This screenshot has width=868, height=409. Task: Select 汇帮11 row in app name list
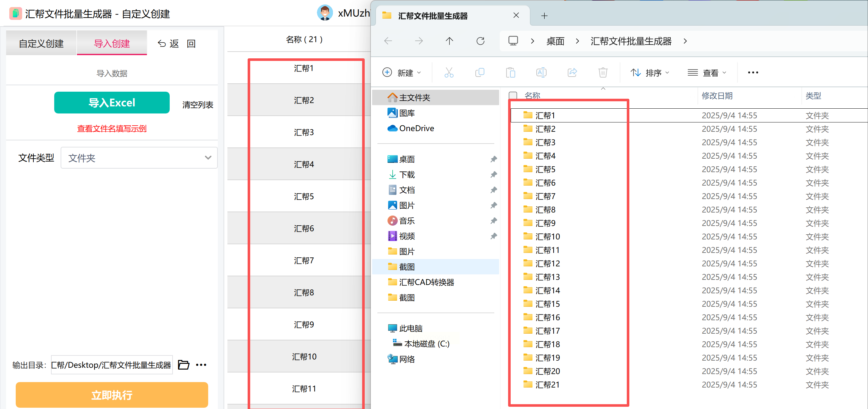click(299, 389)
